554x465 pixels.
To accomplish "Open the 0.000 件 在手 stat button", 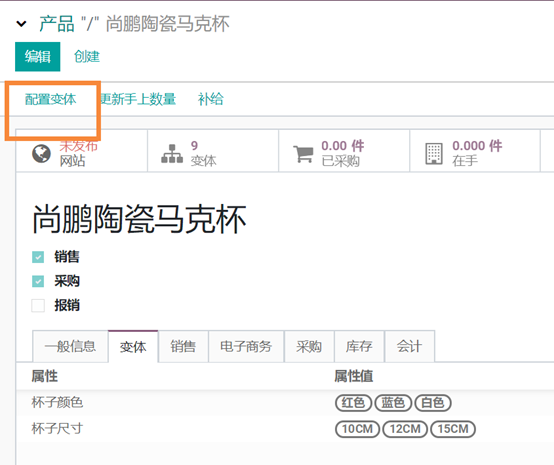I will coord(475,151).
